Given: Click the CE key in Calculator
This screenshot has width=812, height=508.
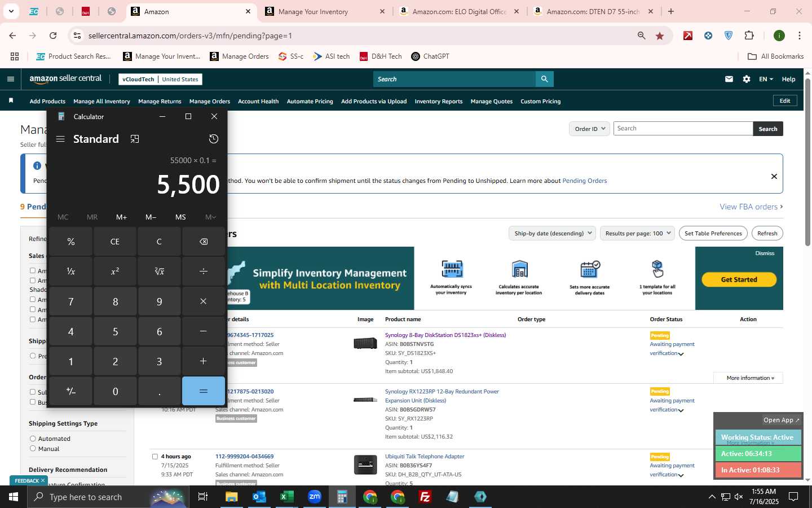Looking at the screenshot, I should click(115, 242).
